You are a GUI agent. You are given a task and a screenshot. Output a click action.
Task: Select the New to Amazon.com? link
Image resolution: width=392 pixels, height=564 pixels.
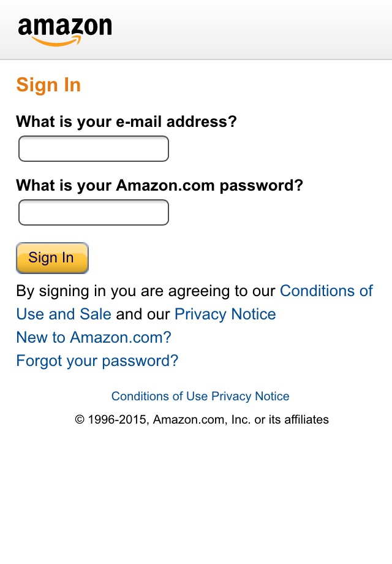[93, 337]
